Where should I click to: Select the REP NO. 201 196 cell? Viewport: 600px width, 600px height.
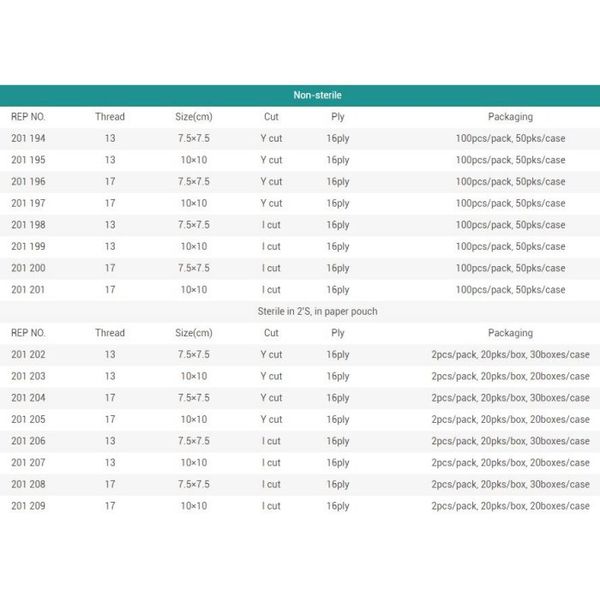click(28, 181)
